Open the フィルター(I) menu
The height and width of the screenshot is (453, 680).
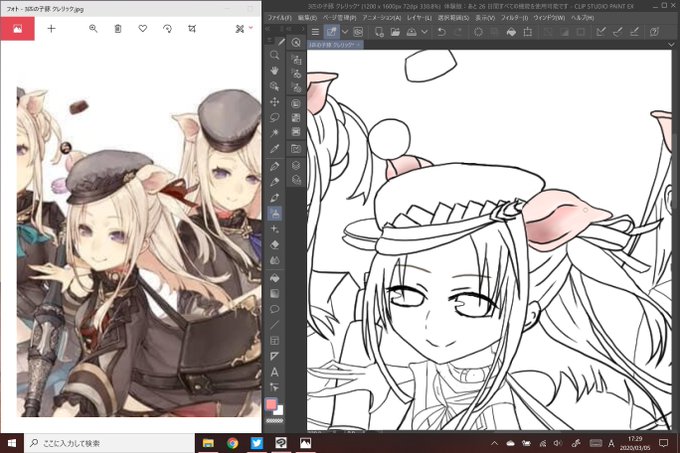(514, 18)
